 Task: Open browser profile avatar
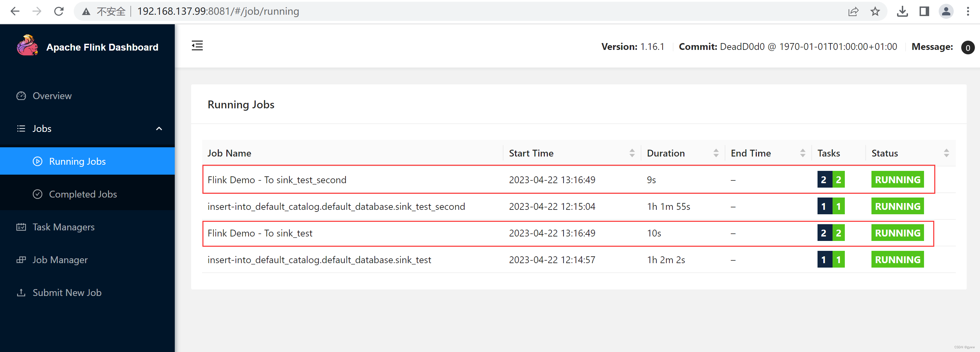point(946,11)
